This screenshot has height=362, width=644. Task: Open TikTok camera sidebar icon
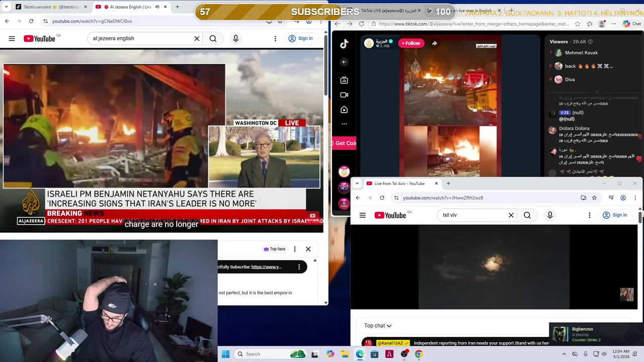(344, 95)
